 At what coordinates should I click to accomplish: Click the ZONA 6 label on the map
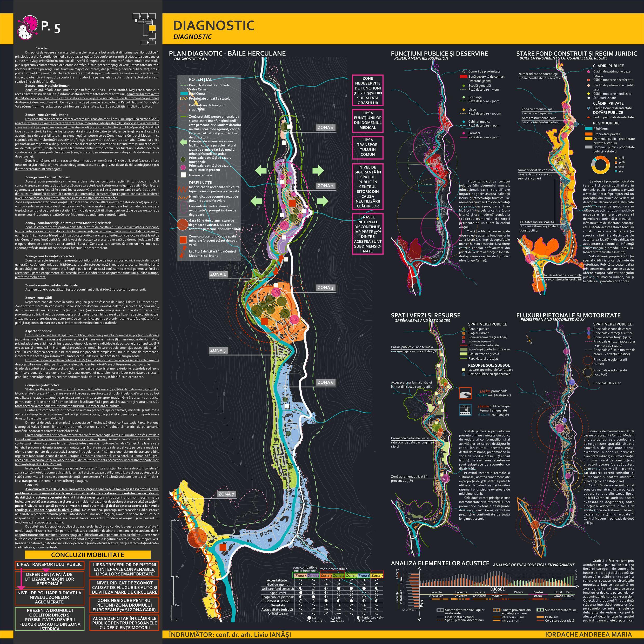click(325, 382)
